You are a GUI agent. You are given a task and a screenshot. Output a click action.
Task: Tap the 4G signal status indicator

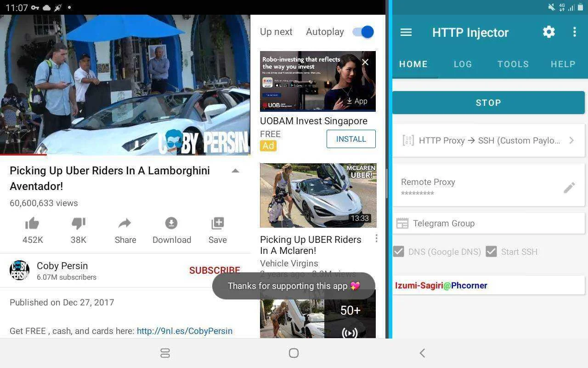[x=562, y=7]
